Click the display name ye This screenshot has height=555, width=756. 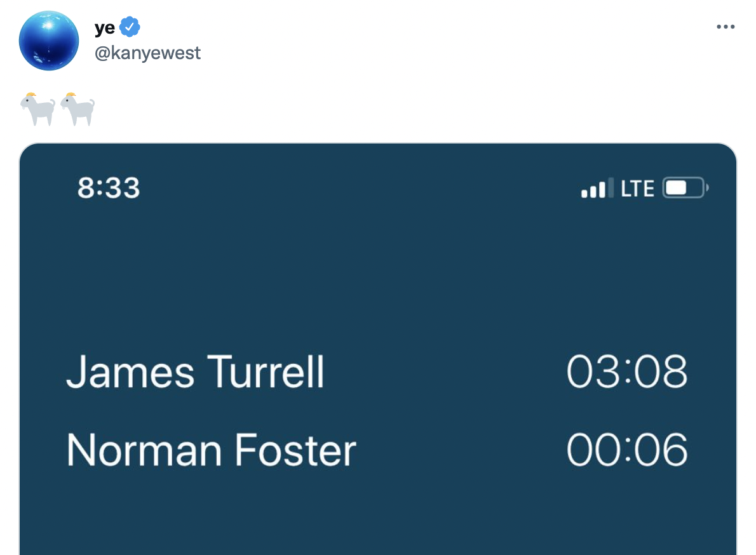point(104,29)
